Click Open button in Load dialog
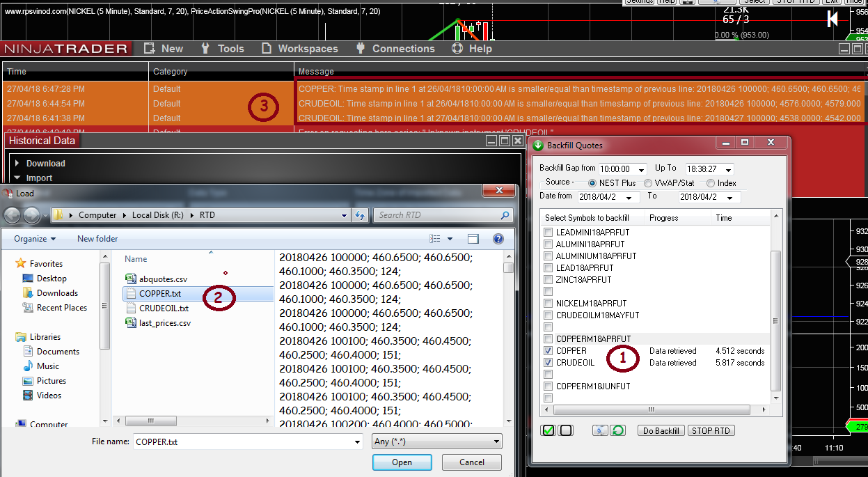The width and height of the screenshot is (868, 477). (x=402, y=462)
